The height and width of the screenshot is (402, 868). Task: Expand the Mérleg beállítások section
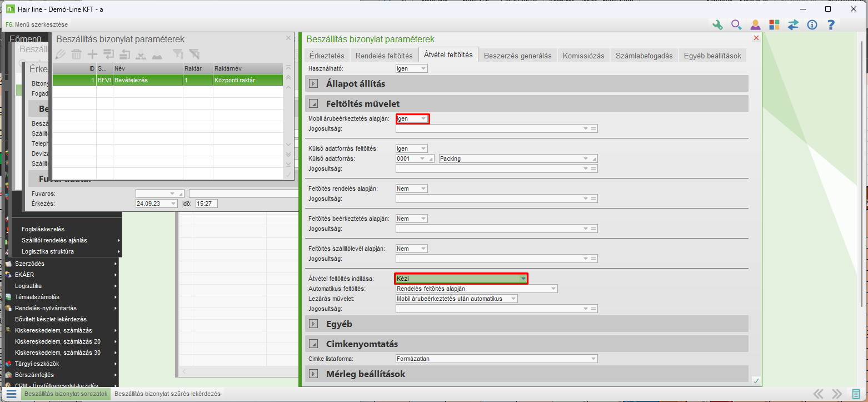pyautogui.click(x=313, y=374)
